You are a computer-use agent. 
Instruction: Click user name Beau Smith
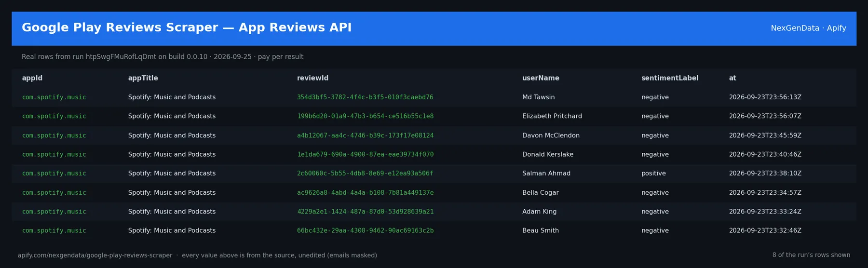pyautogui.click(x=541, y=230)
